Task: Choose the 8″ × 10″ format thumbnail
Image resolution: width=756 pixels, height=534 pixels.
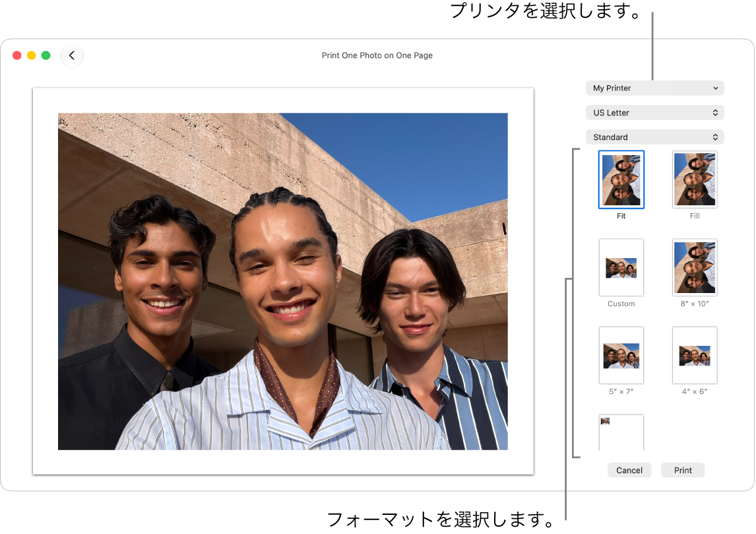Action: pos(694,267)
